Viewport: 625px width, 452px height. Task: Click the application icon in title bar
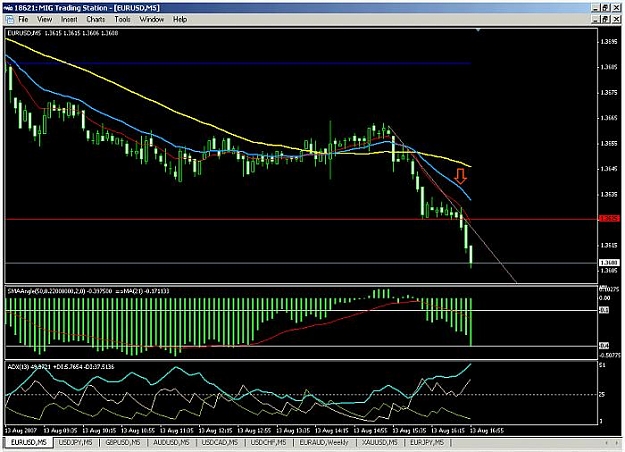coord(8,8)
